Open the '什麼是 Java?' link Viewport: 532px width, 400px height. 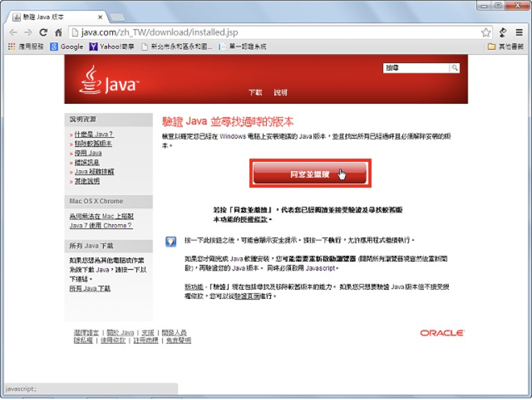tap(94, 134)
